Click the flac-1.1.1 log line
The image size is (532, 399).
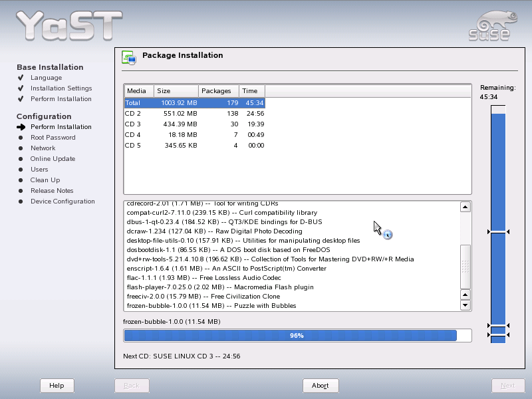pyautogui.click(x=203, y=278)
